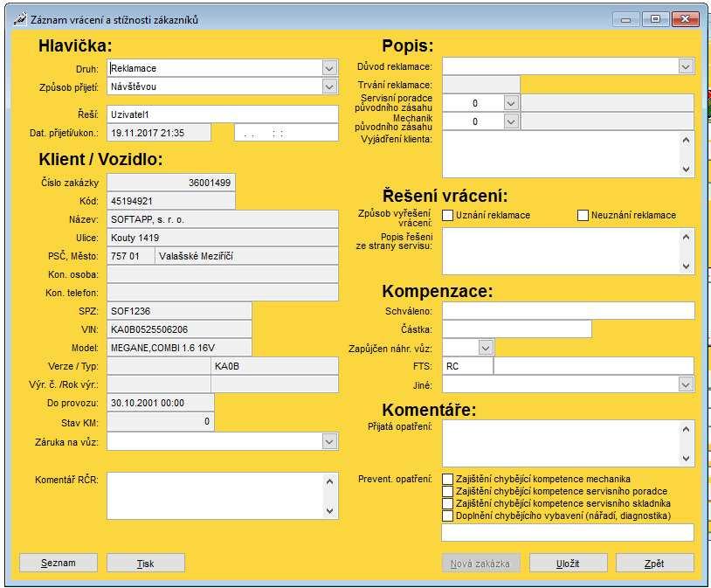Click scroll up arrow in Přijatá opatření
Image resolution: width=711 pixels, height=588 pixels.
click(686, 429)
